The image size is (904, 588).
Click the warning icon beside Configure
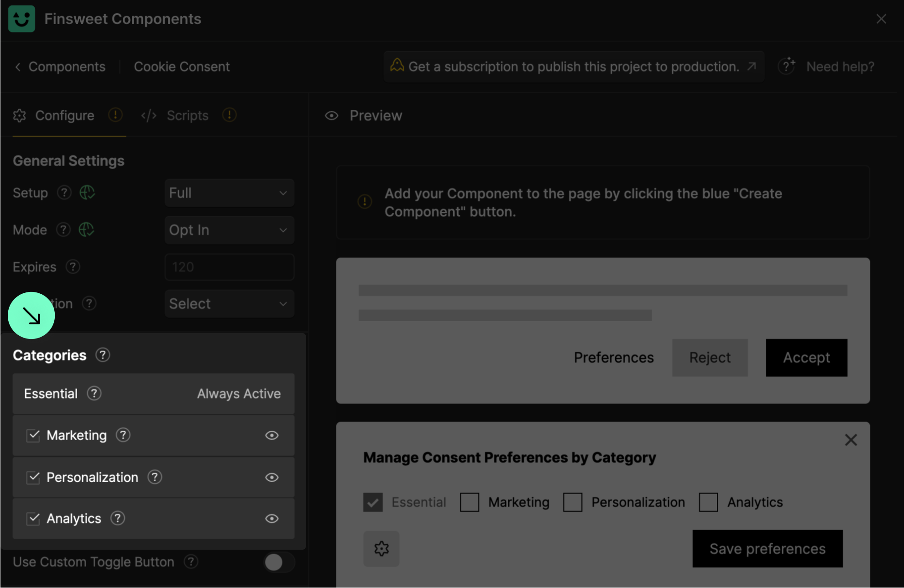click(115, 115)
